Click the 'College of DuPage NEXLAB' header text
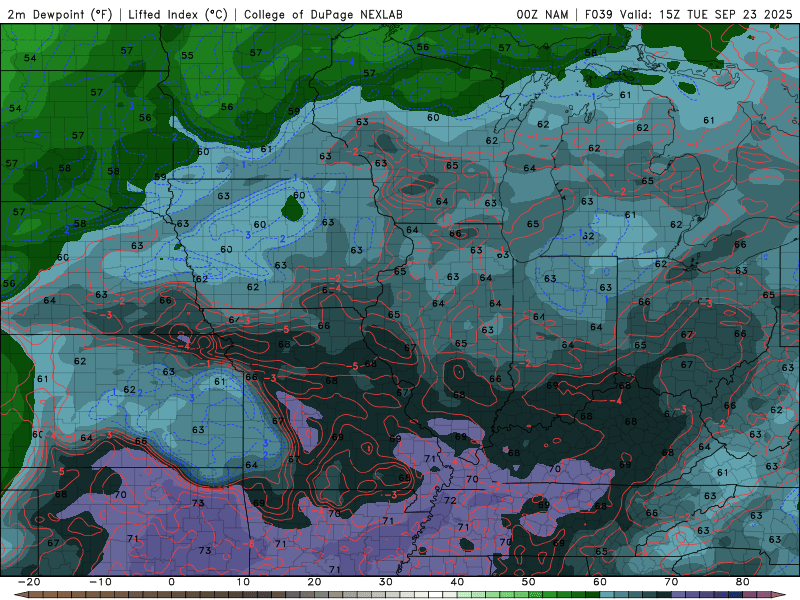Image resolution: width=800 pixels, height=600 pixels. point(323,15)
